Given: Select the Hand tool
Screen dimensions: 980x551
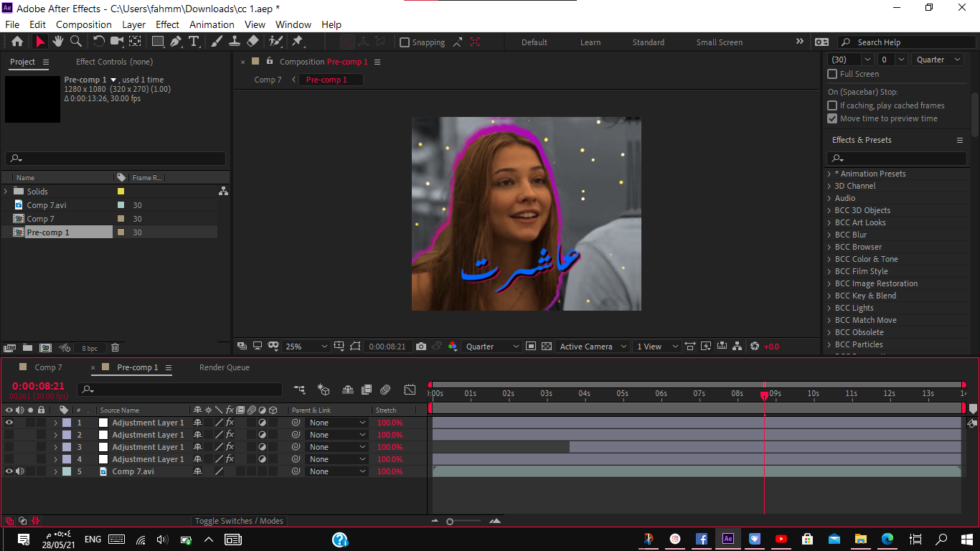Looking at the screenshot, I should [x=58, y=42].
